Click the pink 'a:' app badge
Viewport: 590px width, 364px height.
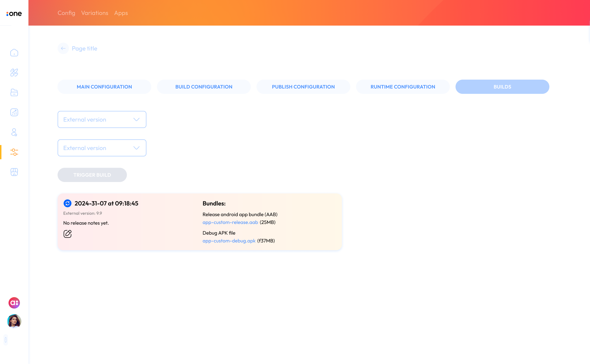tap(14, 303)
